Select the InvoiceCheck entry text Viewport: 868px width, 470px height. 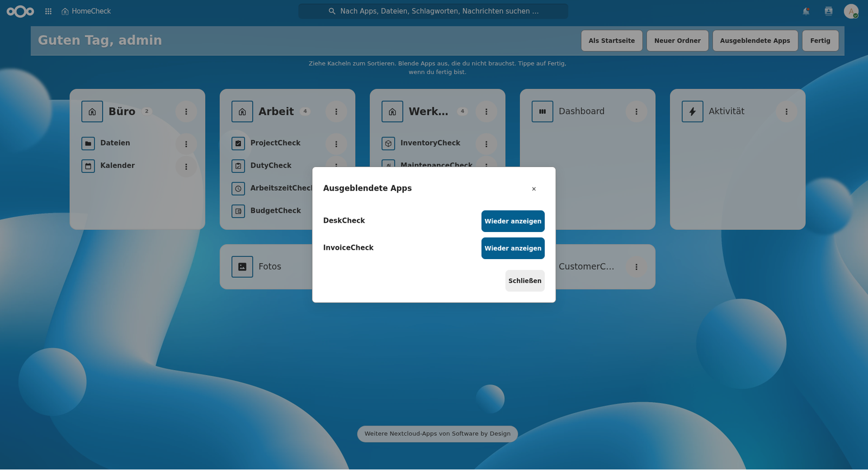[x=348, y=248]
